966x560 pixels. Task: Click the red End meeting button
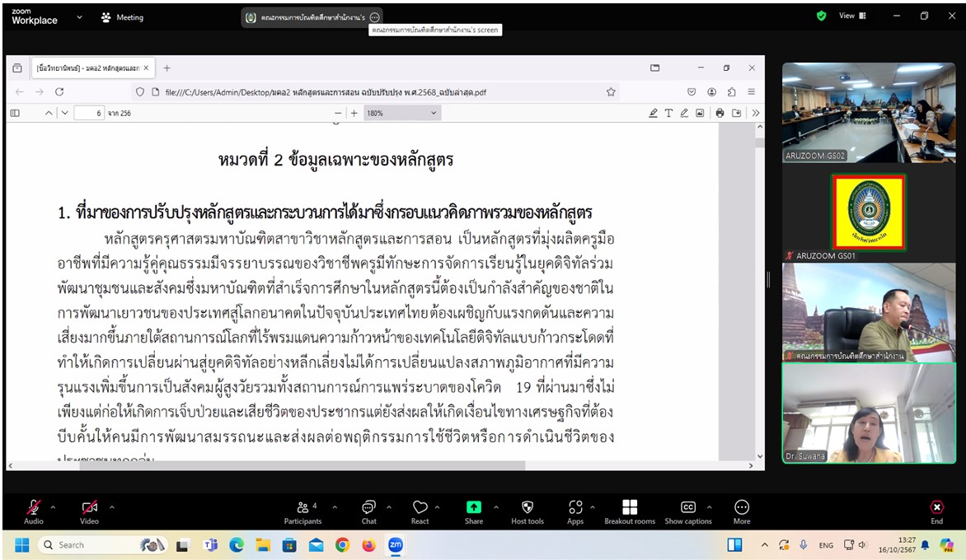tap(936, 511)
